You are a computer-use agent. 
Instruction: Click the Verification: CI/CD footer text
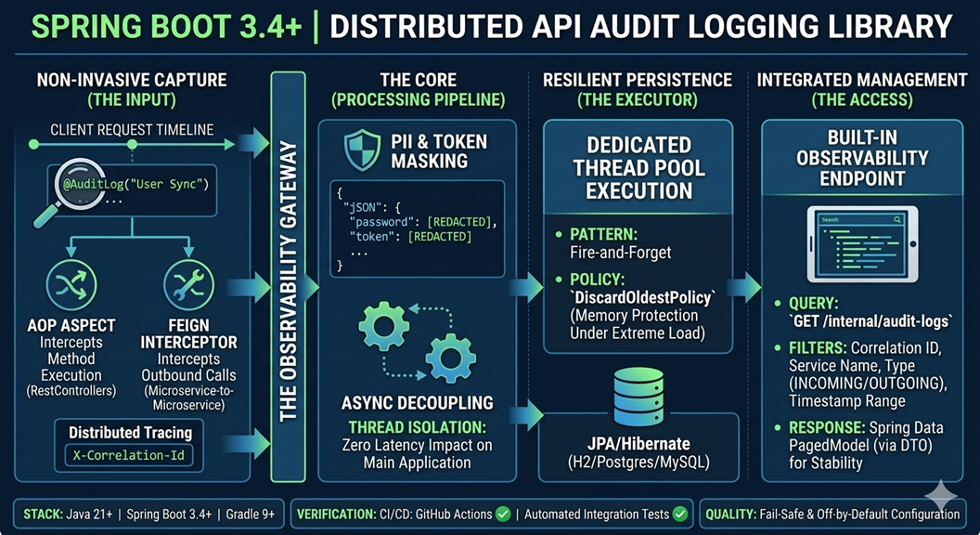coord(394,515)
